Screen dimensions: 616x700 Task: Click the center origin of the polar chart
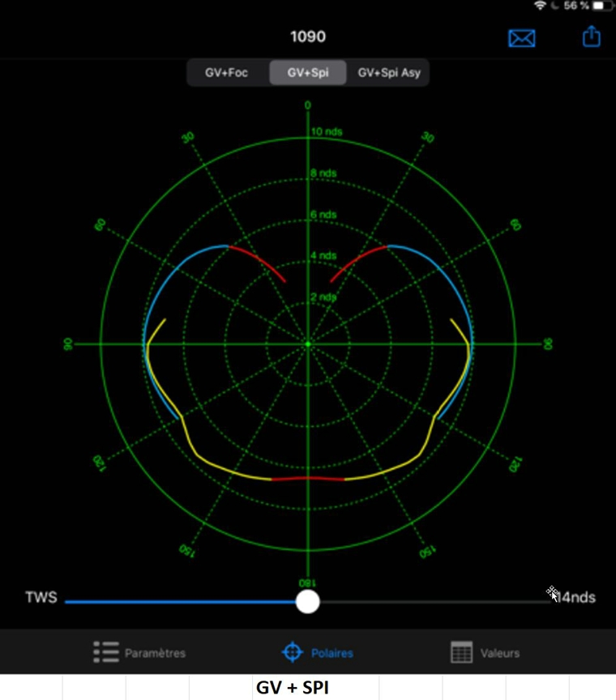pos(307,344)
